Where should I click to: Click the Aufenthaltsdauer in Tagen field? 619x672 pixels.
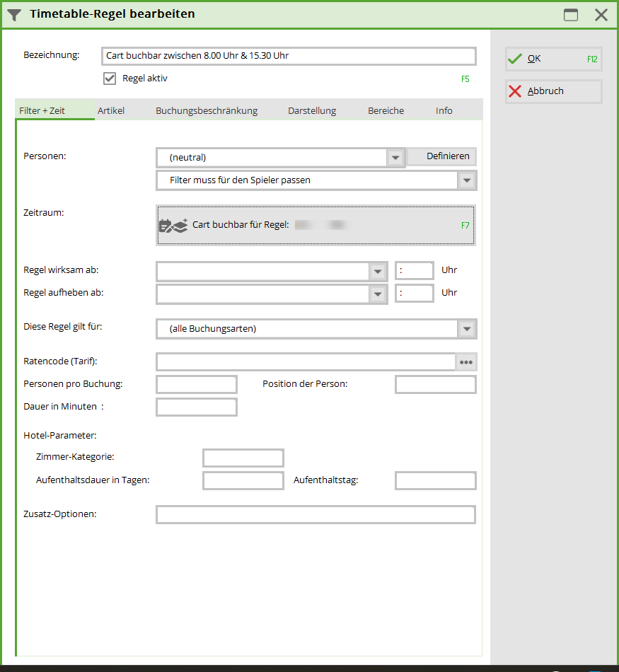(243, 481)
